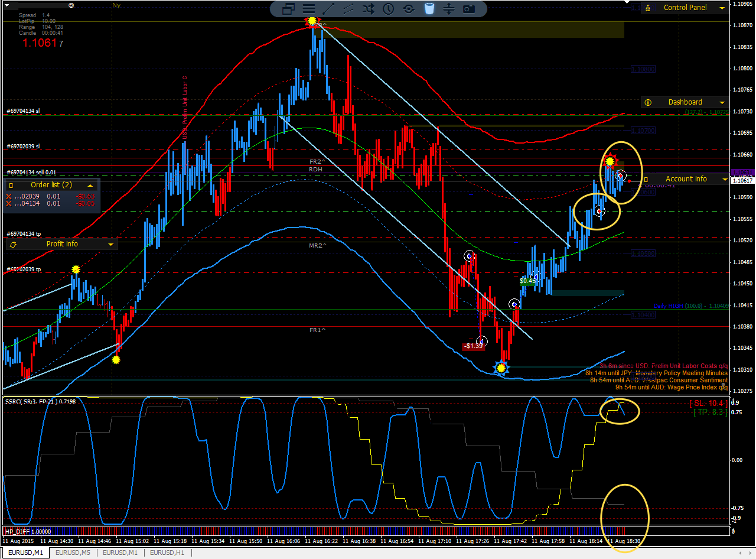Select the second EURUSD,M1 tab after M5
The image size is (756, 559).
120,552
